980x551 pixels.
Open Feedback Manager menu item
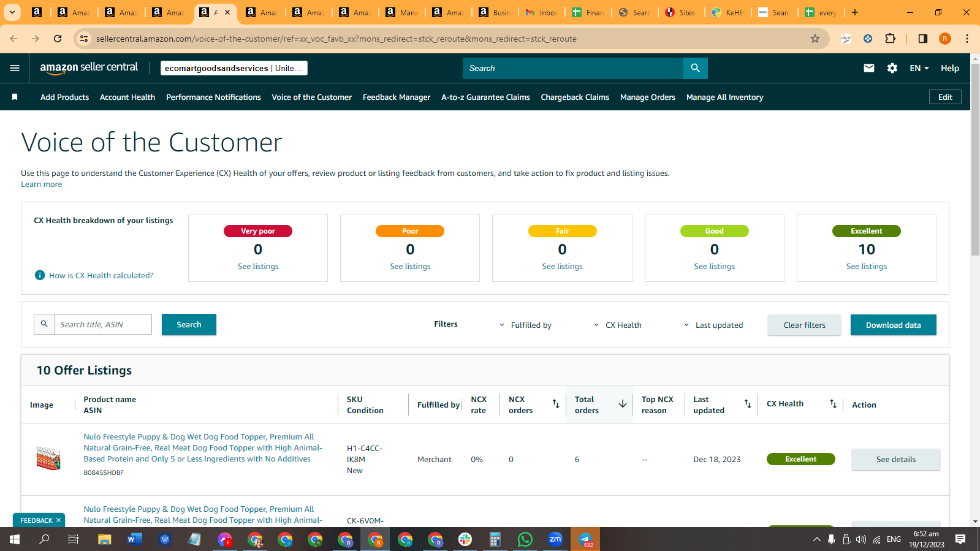click(397, 97)
